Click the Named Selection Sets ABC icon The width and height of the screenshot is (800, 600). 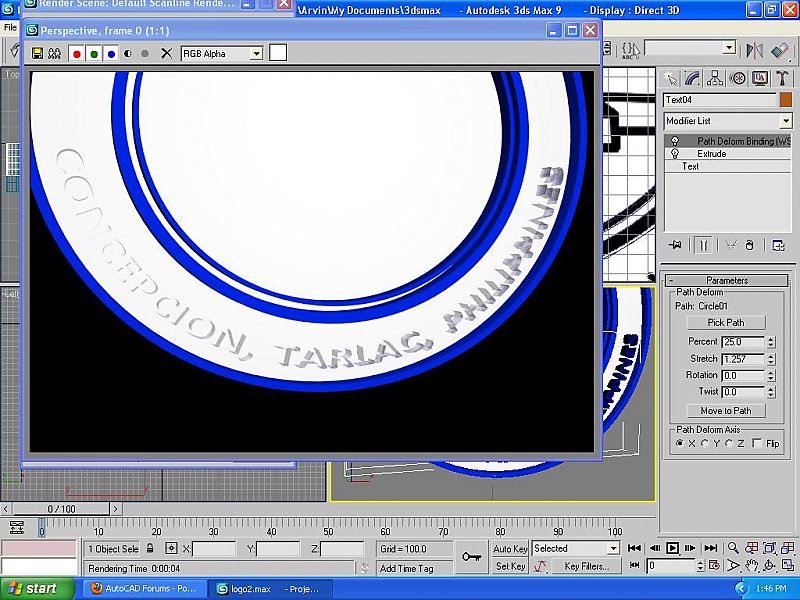631,50
